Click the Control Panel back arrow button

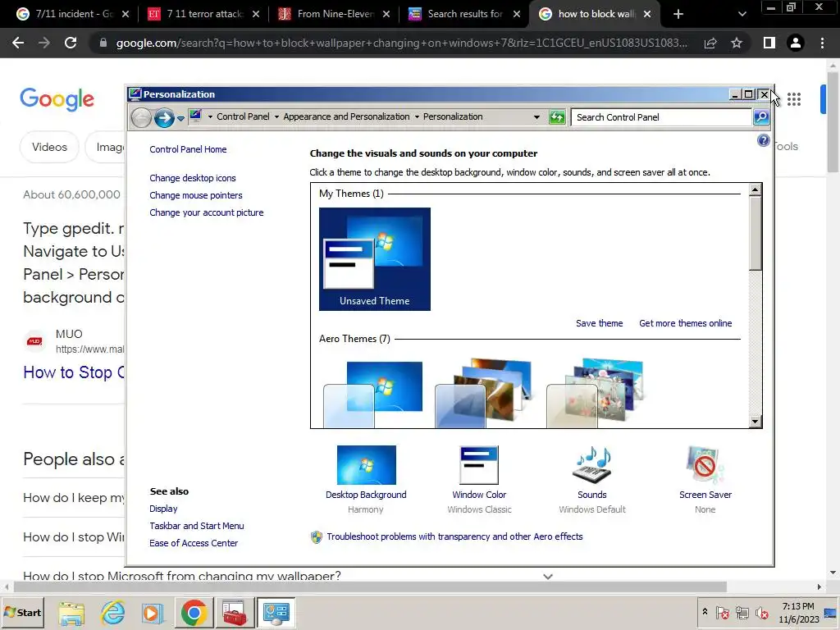tap(141, 117)
